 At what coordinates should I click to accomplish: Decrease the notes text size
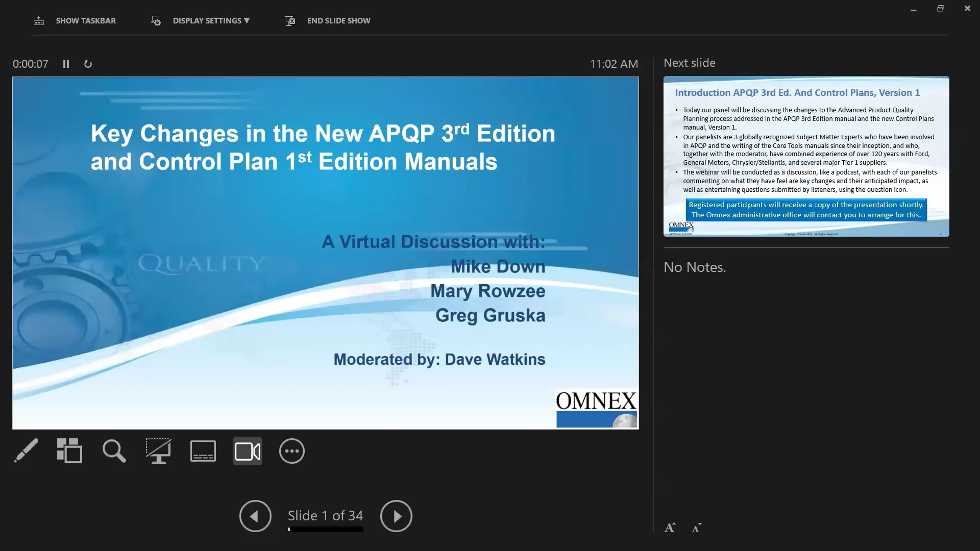(696, 528)
